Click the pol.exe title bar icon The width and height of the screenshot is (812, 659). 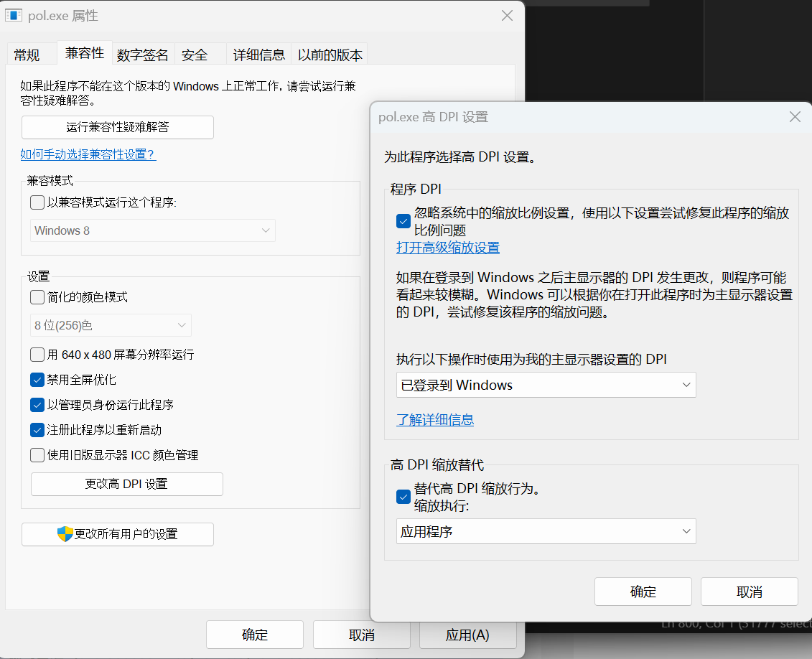tap(13, 15)
